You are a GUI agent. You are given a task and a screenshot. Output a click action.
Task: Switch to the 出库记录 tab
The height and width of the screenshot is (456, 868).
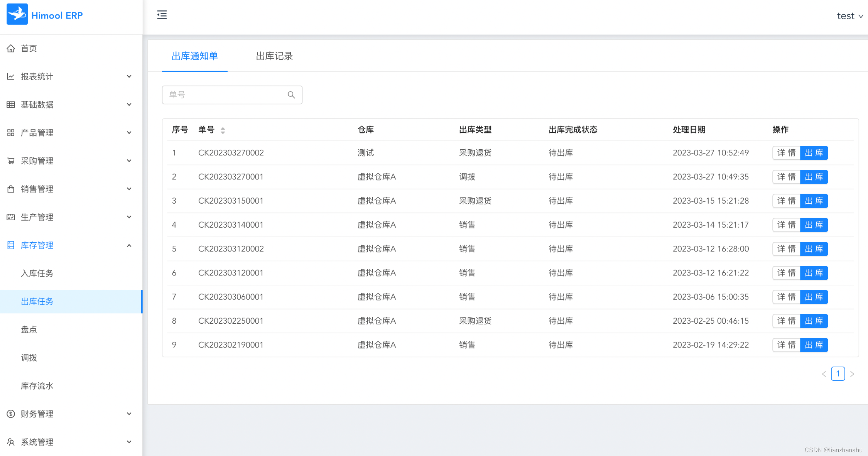point(274,56)
